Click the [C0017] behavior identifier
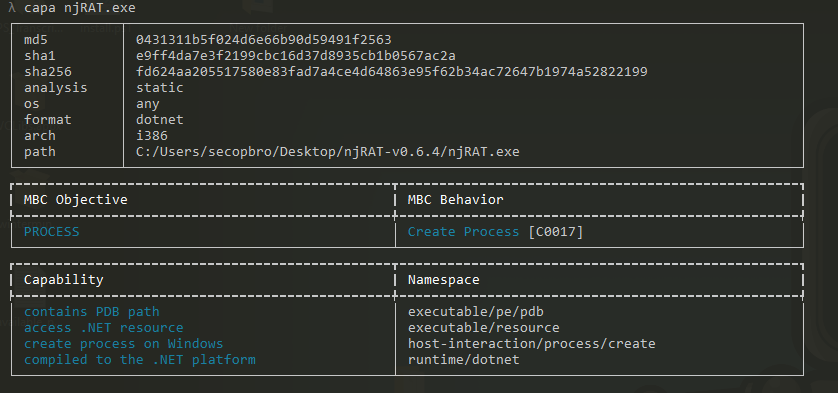Screen dimensions: 838x393 555,232
